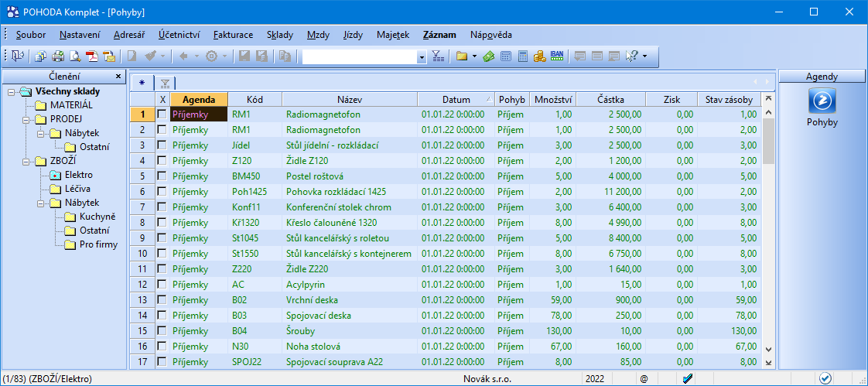Jump to last record scrollbar button
Screen dimensions: 868x386
click(768, 363)
